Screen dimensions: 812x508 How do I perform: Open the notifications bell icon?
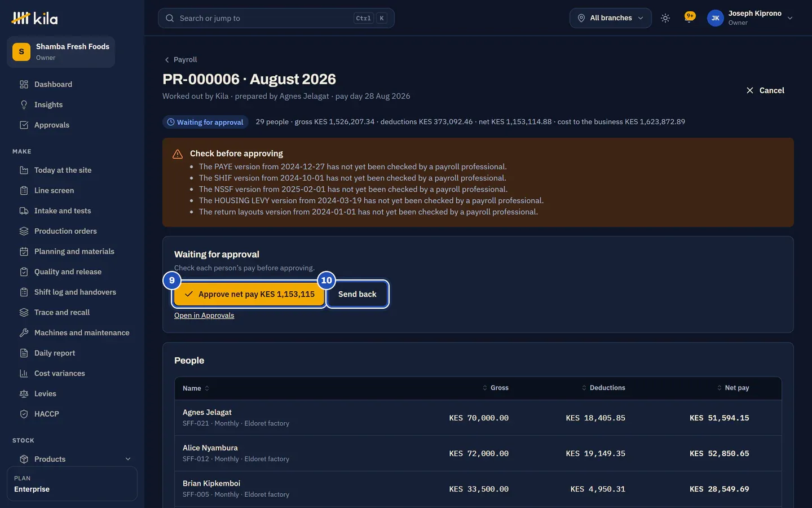(689, 18)
